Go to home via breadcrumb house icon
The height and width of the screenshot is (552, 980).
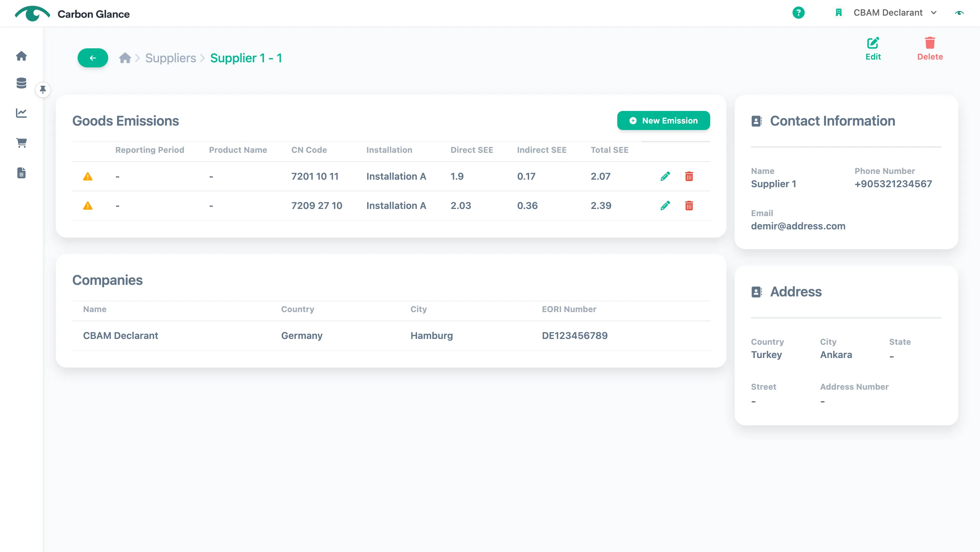[125, 58]
